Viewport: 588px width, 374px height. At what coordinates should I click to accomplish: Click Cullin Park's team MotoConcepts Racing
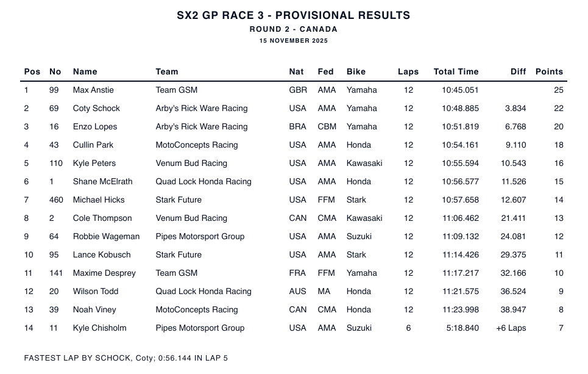(197, 145)
